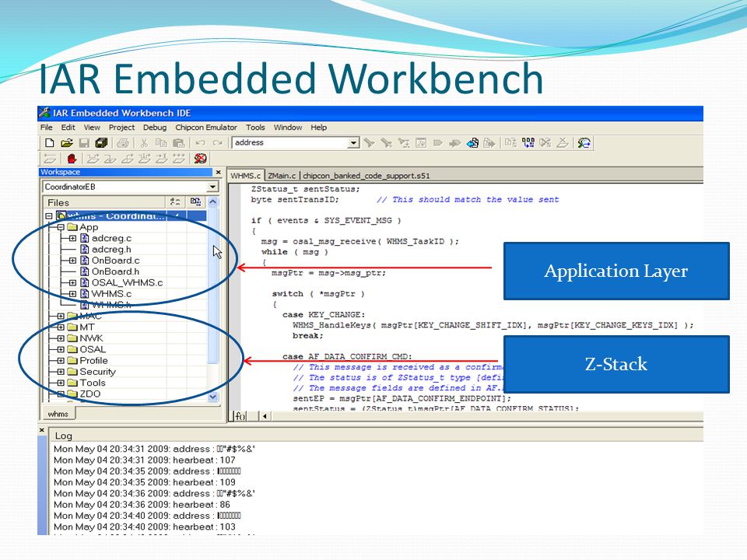This screenshot has width=747, height=560.
Task: Click the Redo arrow icon
Action: coord(217,143)
